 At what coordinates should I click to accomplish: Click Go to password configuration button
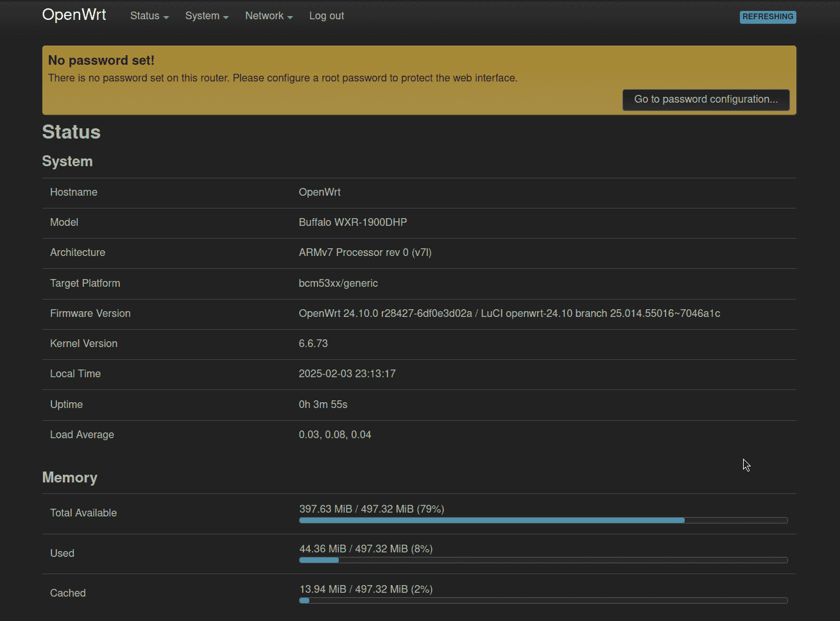point(705,99)
